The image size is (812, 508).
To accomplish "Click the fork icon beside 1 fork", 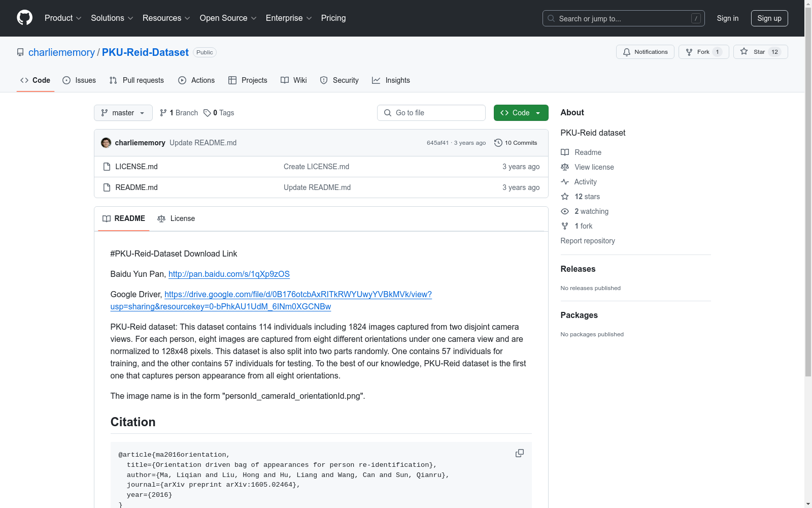I will 565,226.
